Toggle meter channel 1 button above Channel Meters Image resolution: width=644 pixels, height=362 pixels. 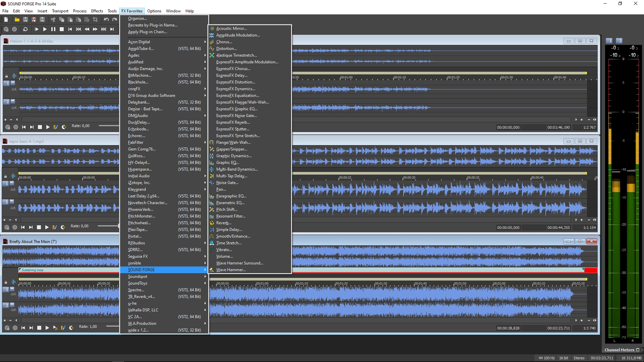(x=609, y=41)
